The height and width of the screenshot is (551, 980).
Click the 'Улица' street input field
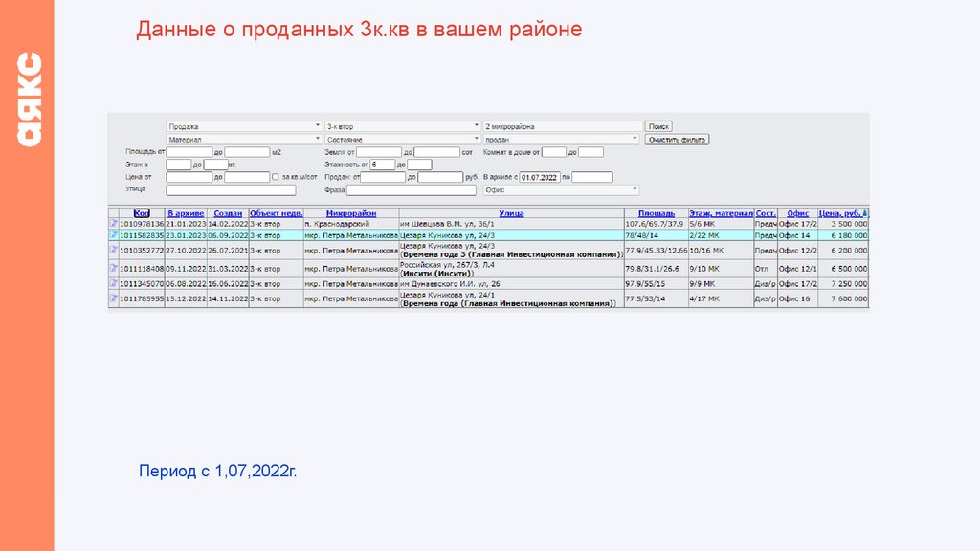231,190
